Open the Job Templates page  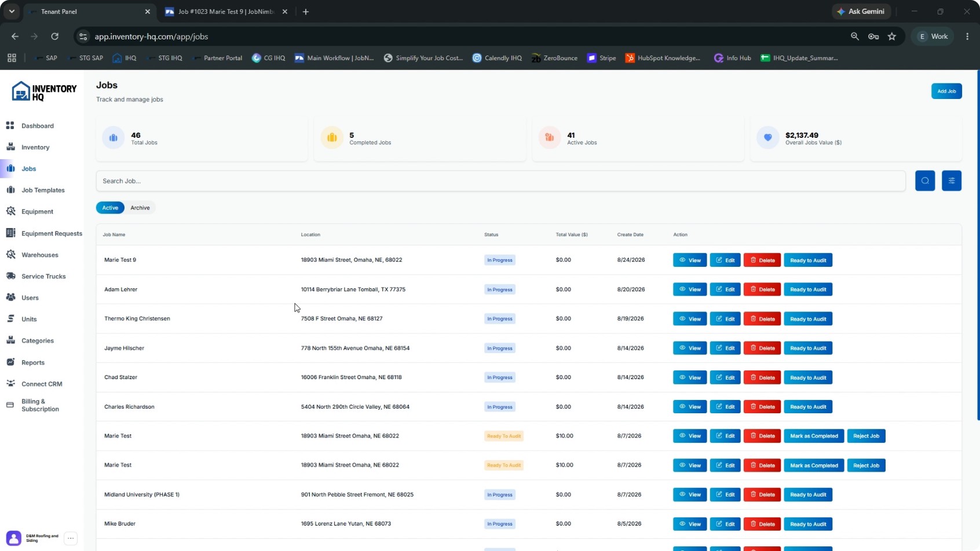click(43, 190)
